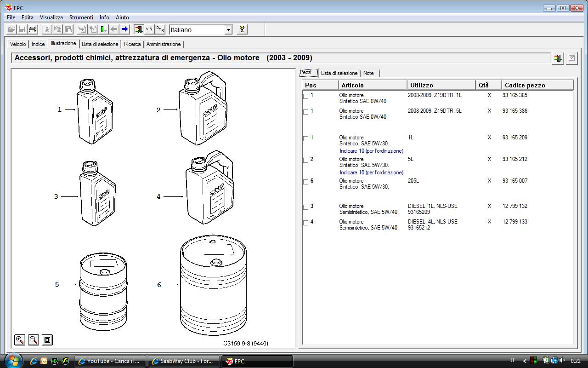The image size is (588, 368).
Task: Select checkbox for part 12 799 133
Action: pyautogui.click(x=306, y=223)
